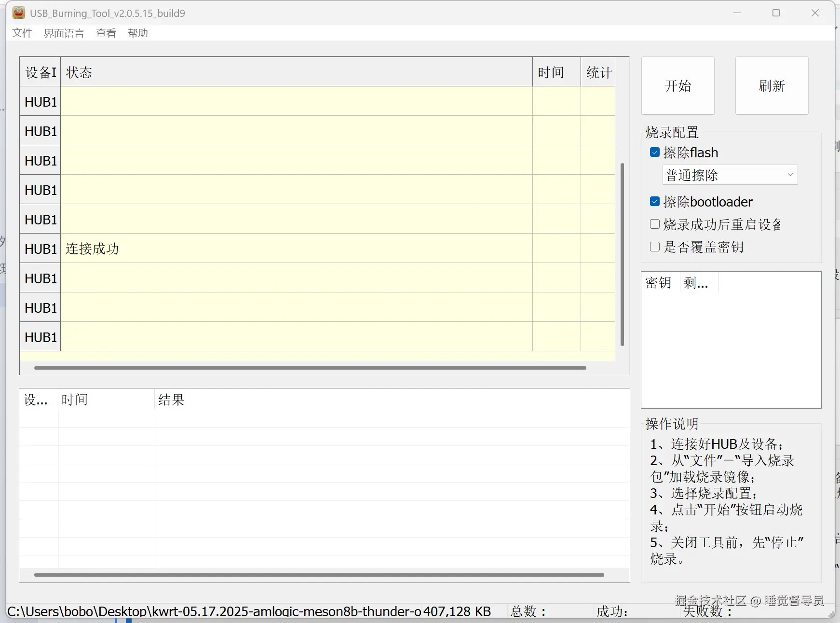Click the 状态 column header

click(297, 72)
